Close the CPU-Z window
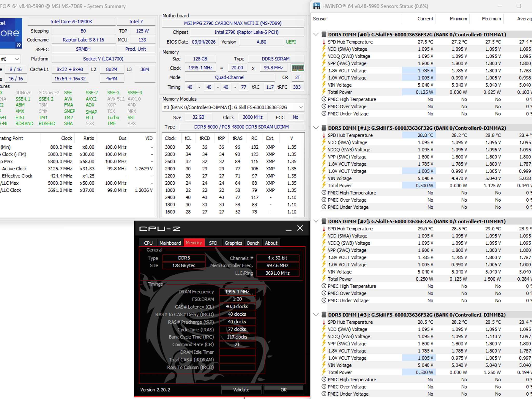 pos(300,228)
